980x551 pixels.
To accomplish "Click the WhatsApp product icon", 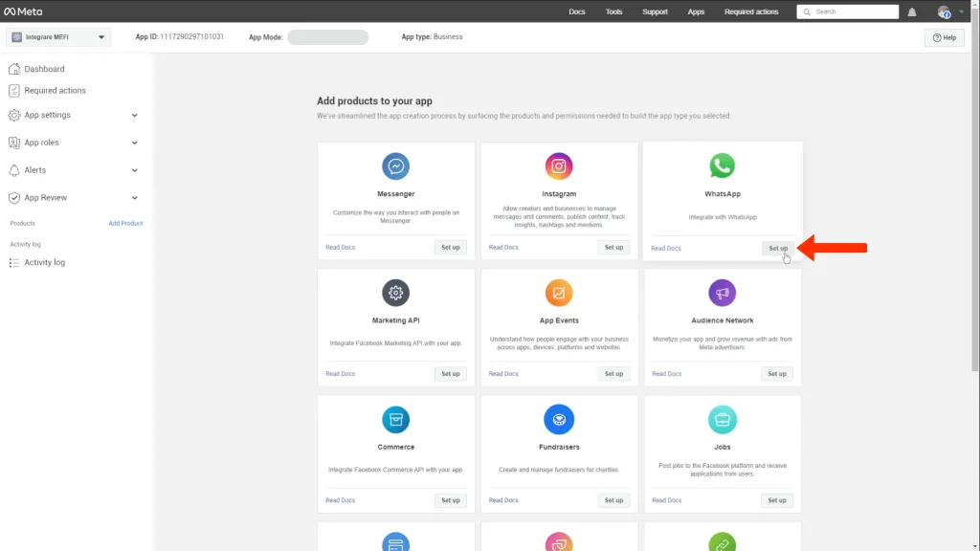I will [x=722, y=165].
